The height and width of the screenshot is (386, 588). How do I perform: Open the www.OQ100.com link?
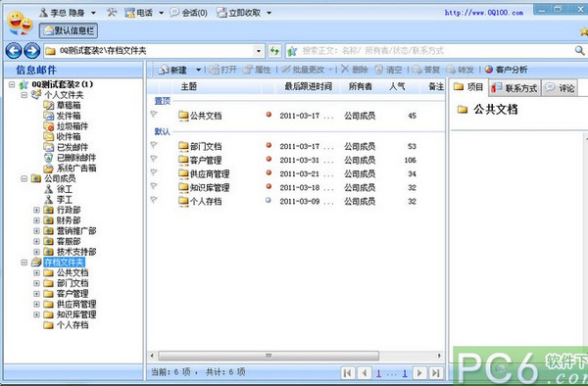coord(484,13)
